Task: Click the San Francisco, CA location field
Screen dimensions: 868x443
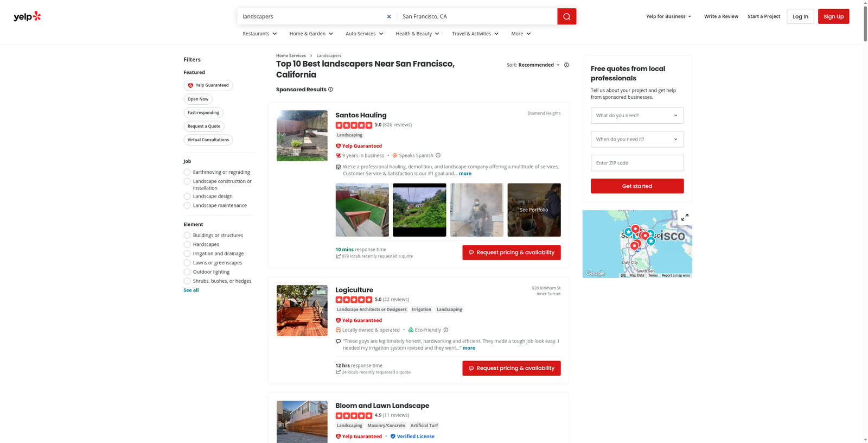Action: click(x=476, y=16)
